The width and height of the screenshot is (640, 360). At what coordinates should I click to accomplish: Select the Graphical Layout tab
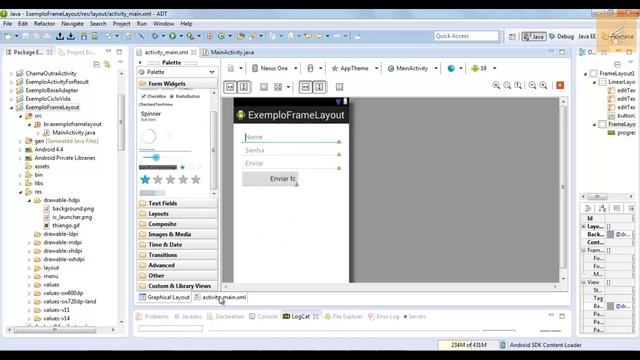[164, 297]
